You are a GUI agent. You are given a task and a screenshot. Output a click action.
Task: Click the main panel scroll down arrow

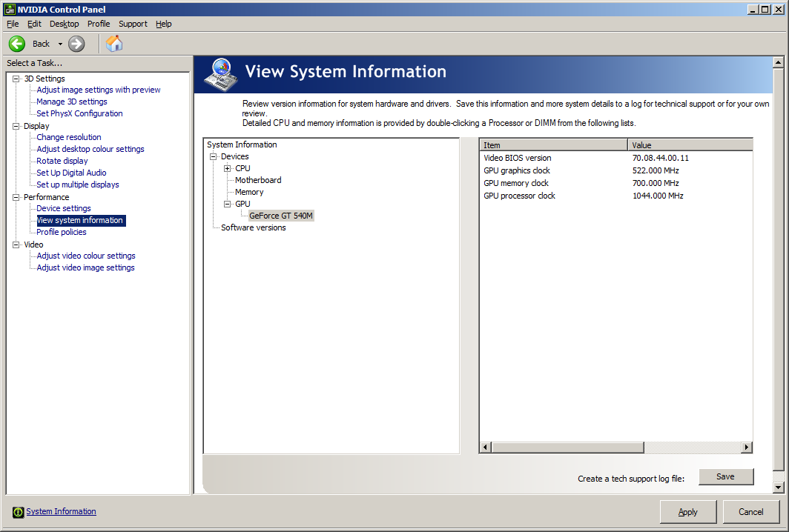point(779,488)
